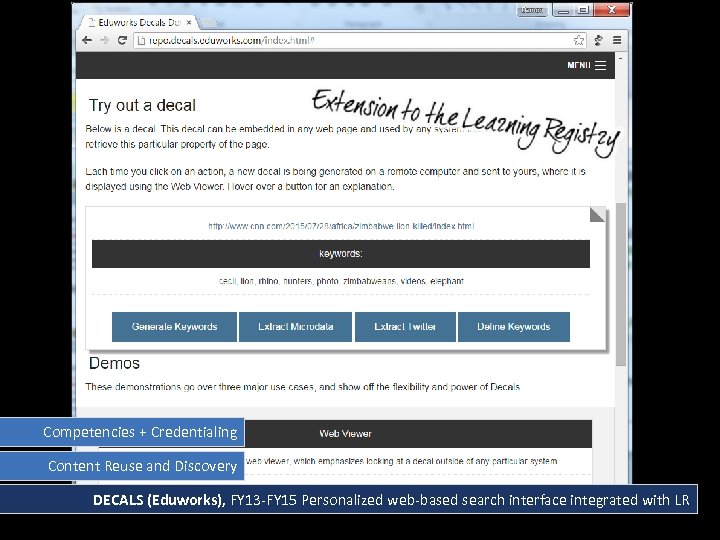The image size is (720, 540).
Task: Click the Extract Twitter button
Action: pos(405,327)
